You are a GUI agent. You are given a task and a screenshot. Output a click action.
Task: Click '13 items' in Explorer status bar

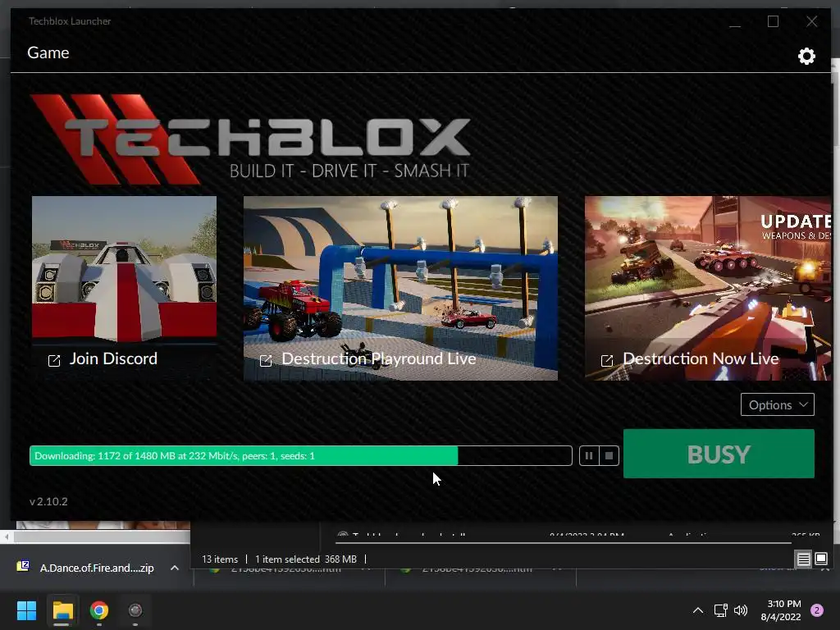click(220, 559)
